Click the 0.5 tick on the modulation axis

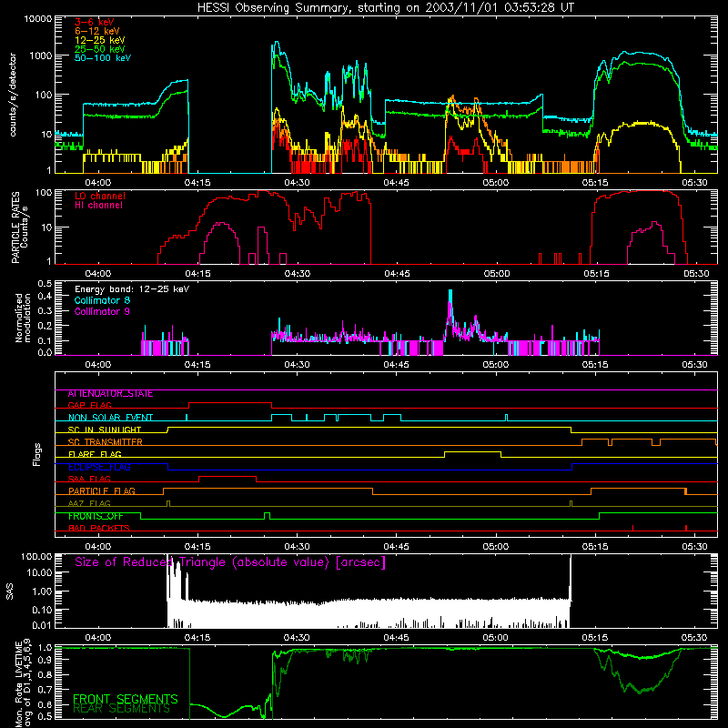click(45, 283)
